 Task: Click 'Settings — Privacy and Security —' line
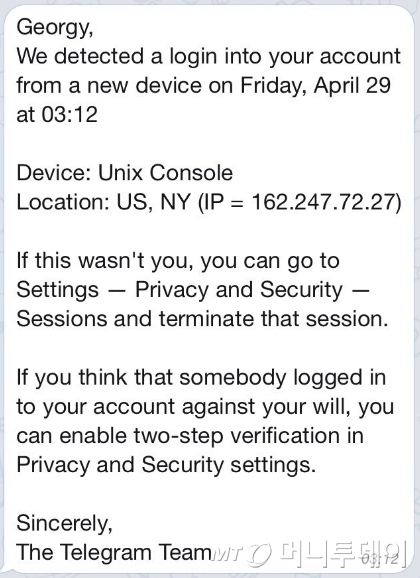[x=193, y=290]
